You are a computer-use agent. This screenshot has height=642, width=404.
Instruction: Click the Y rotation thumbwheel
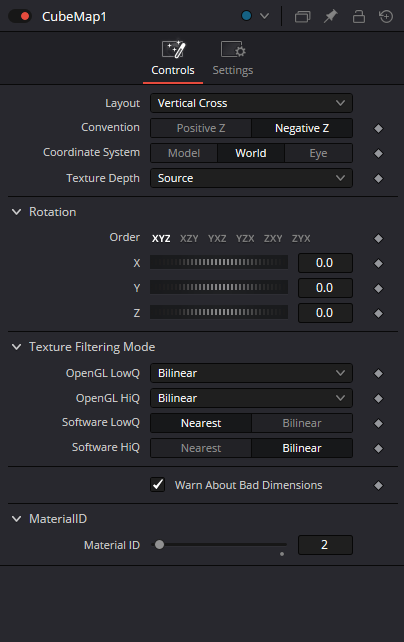pyautogui.click(x=219, y=287)
